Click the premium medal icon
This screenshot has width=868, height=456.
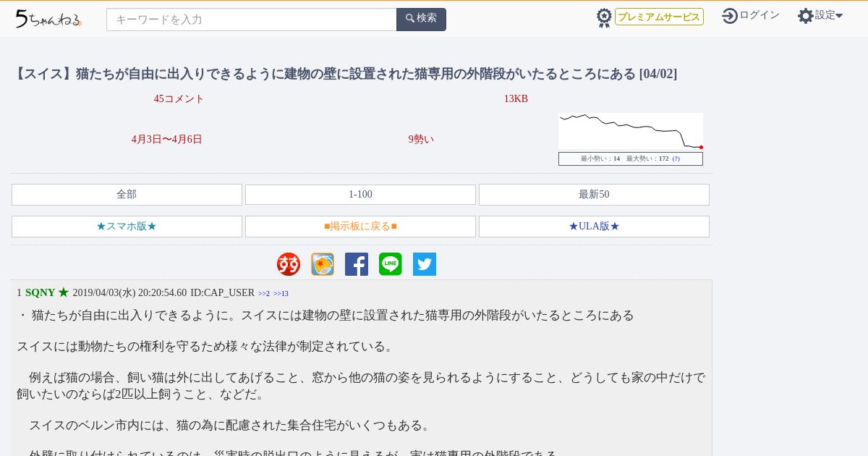tap(604, 17)
